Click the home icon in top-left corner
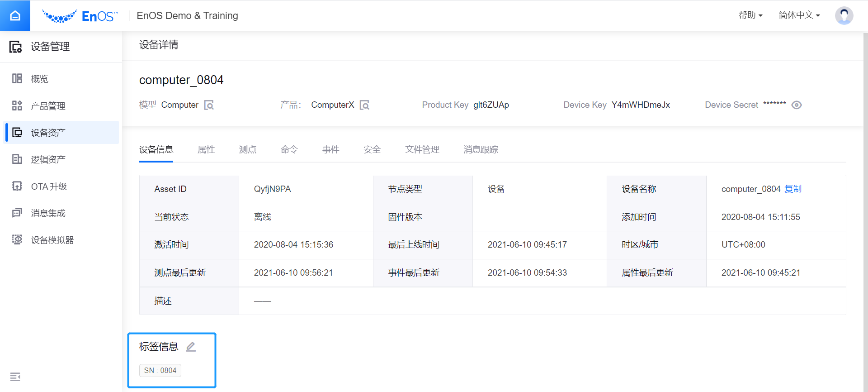This screenshot has width=868, height=392. pyautogui.click(x=15, y=15)
